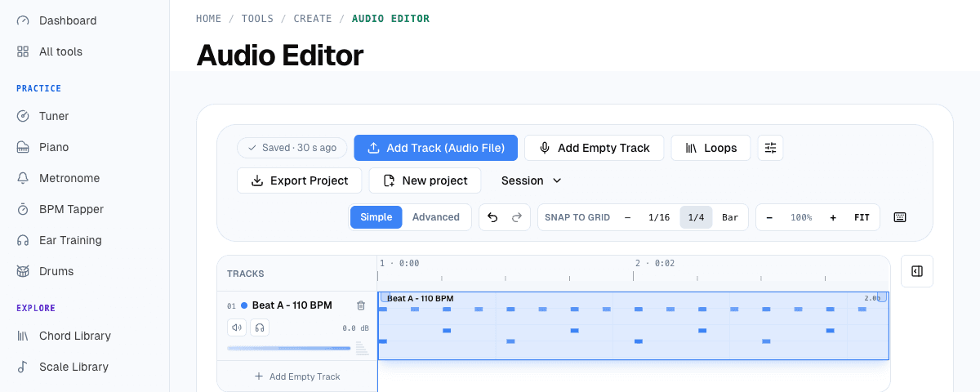This screenshot has height=392, width=980.
Task: Go to TOOLS breadcrumb
Action: point(258,19)
